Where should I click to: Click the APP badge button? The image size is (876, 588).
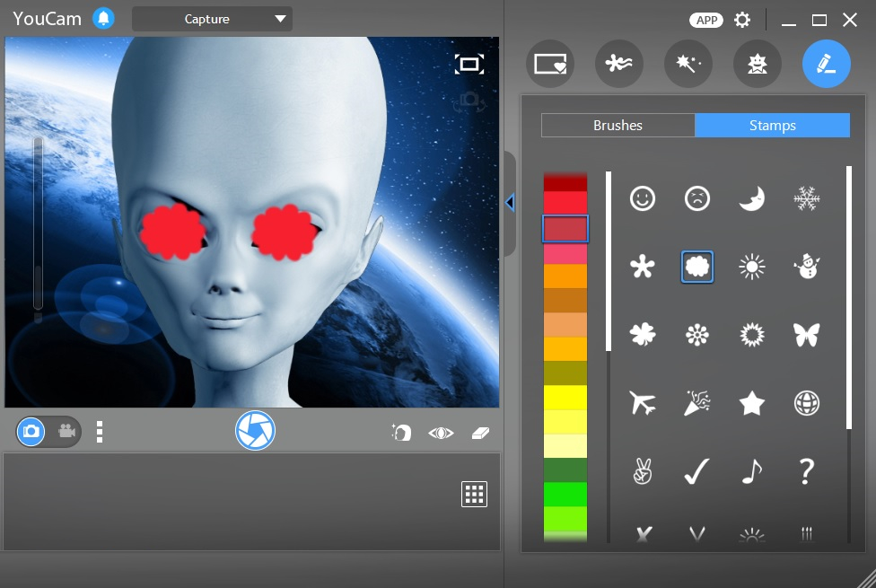tap(706, 20)
